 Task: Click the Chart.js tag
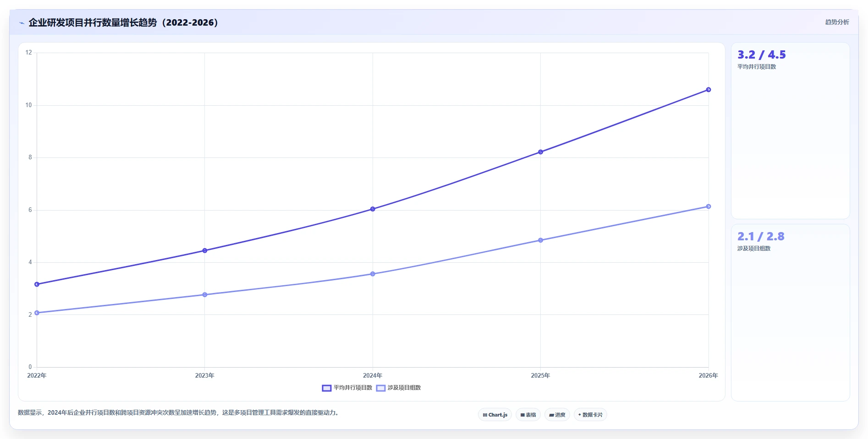[x=495, y=415]
